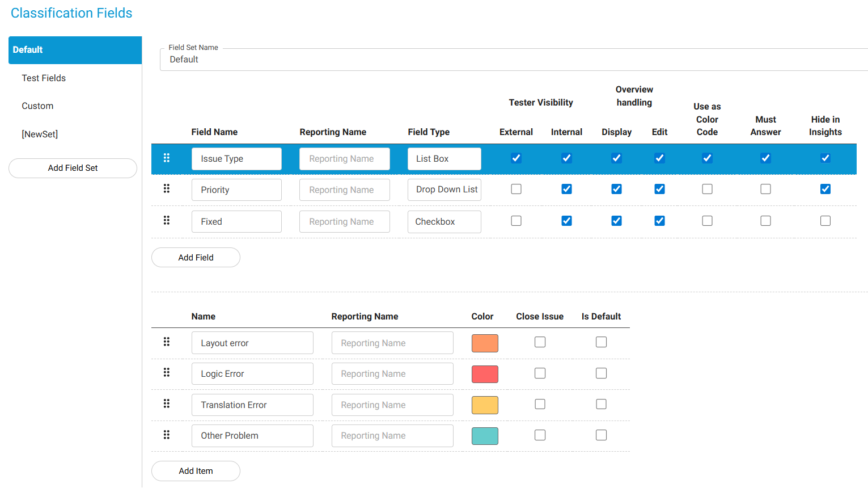Click the drag handle for Issue Type row

(167, 158)
